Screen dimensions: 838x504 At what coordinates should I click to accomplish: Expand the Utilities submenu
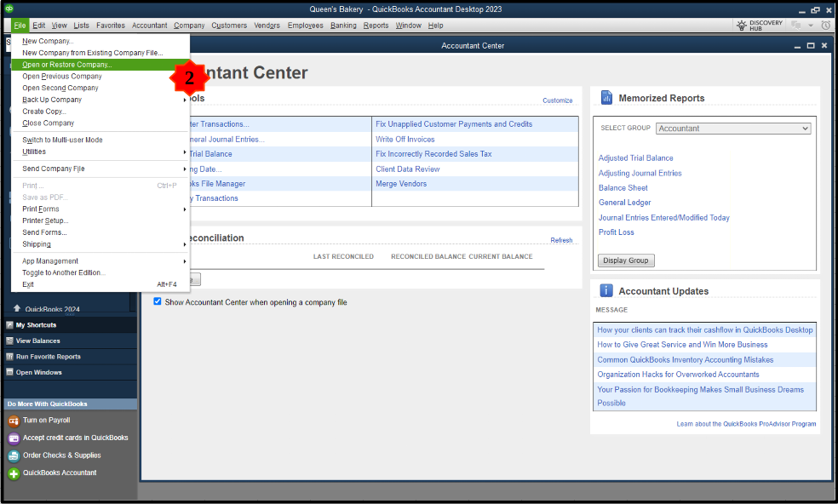pos(185,152)
